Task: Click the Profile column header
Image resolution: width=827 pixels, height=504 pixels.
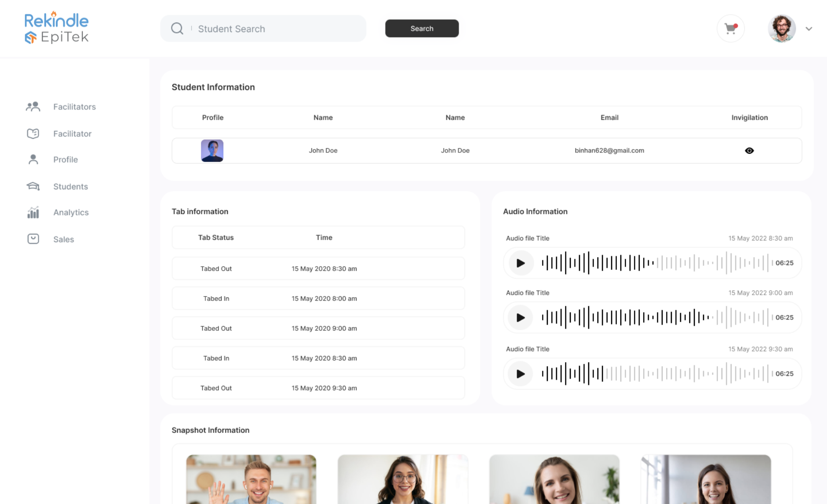Action: pyautogui.click(x=212, y=117)
